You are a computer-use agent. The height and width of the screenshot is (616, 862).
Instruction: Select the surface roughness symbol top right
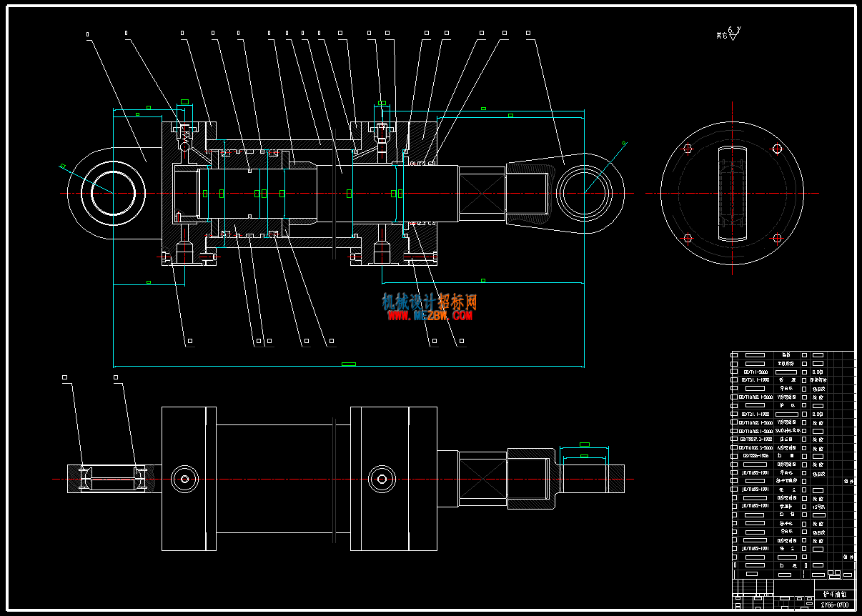coord(729,34)
